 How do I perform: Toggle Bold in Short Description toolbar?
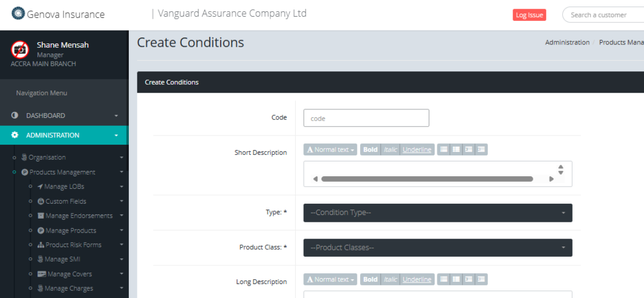[x=370, y=150]
